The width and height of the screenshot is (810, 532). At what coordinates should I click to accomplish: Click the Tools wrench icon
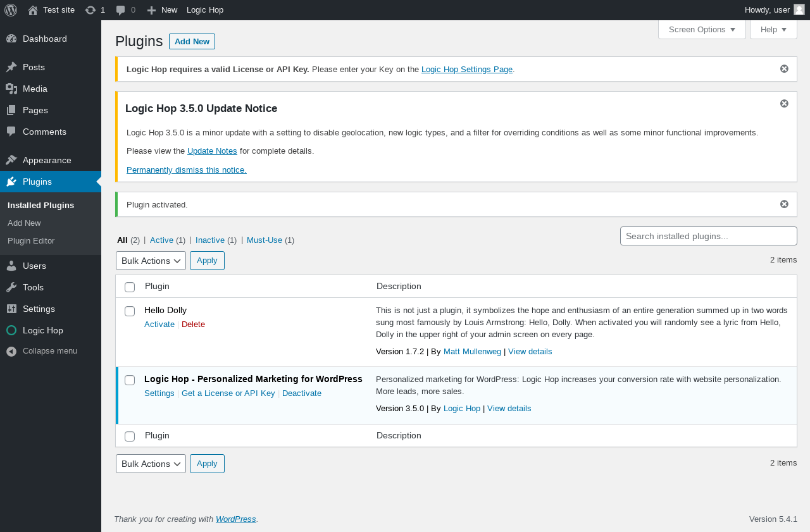[x=11, y=287]
